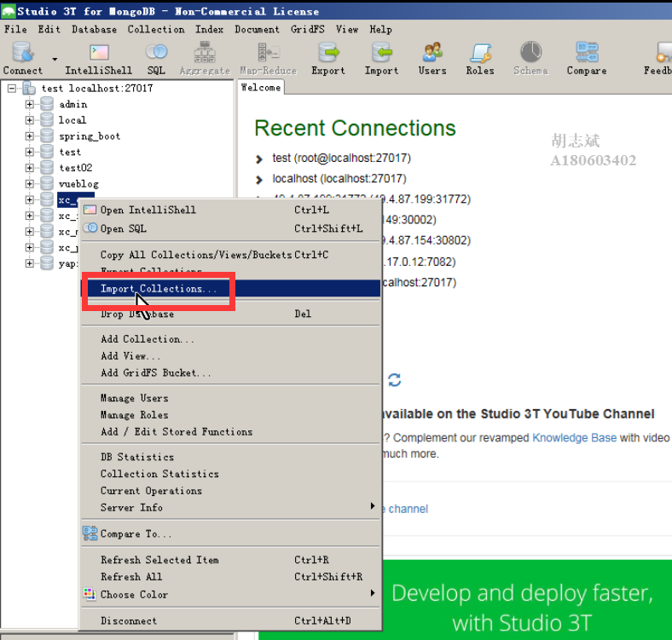The image size is (672, 640).
Task: Open the Database menu
Action: (95, 29)
